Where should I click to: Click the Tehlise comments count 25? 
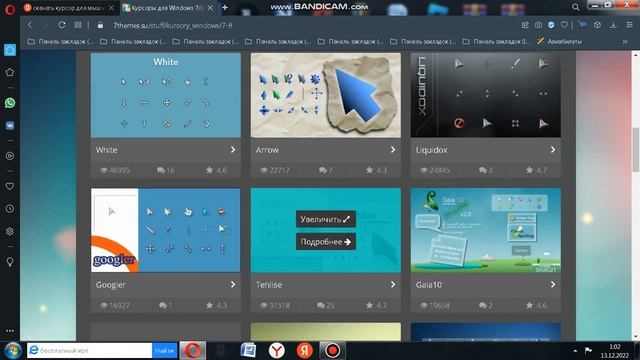click(326, 305)
